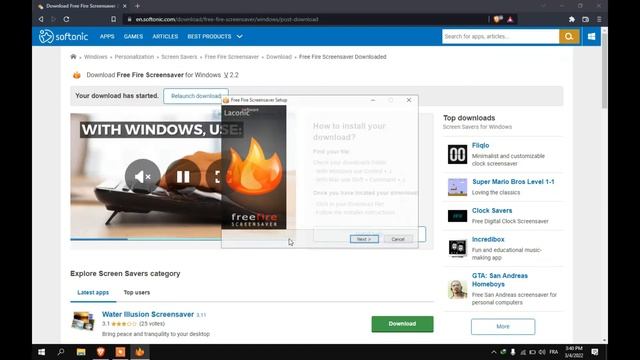
Task: Open GTA San Andreas Homeboys thumbnail
Action: click(x=457, y=289)
